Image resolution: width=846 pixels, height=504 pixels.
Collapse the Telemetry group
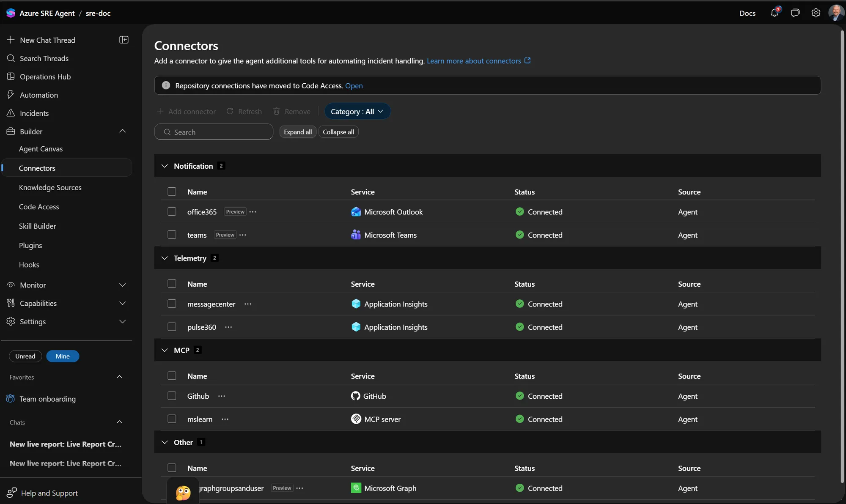pyautogui.click(x=165, y=258)
